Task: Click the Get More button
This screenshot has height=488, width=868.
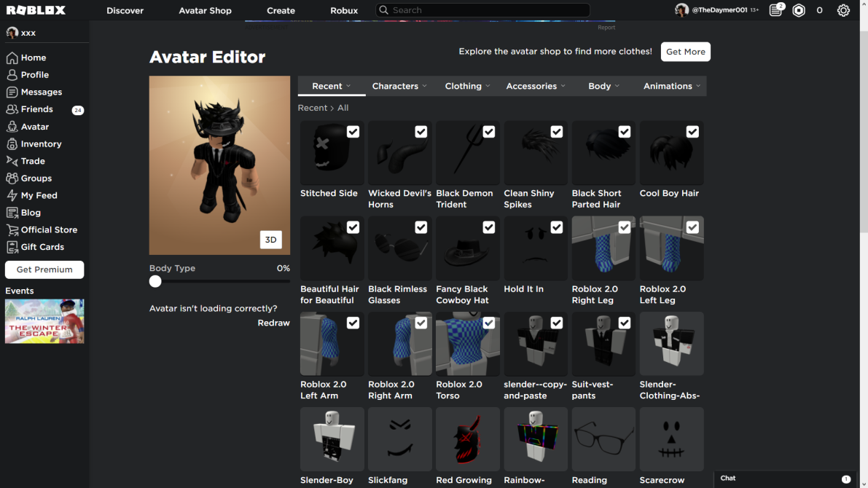Action: point(685,52)
